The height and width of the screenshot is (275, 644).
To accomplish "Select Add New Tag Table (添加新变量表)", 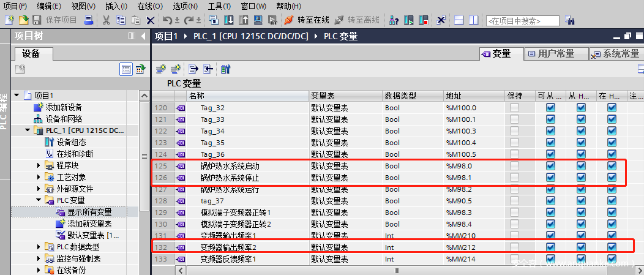I will (89, 224).
